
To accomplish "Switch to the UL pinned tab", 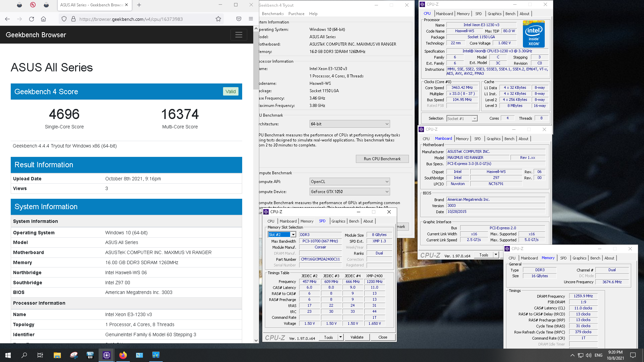I will click(x=33, y=5).
